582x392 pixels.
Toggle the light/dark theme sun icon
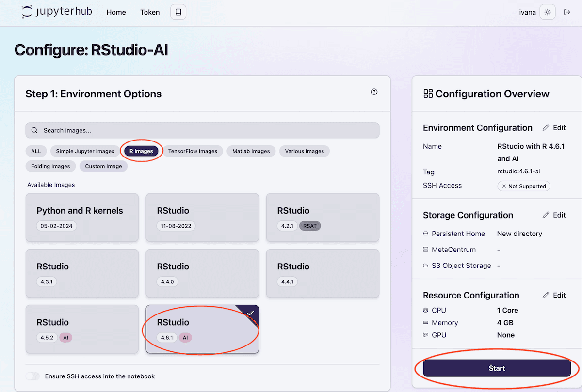548,12
